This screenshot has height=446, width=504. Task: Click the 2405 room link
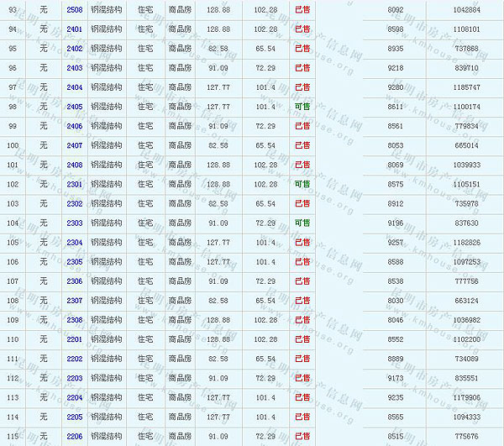click(75, 107)
